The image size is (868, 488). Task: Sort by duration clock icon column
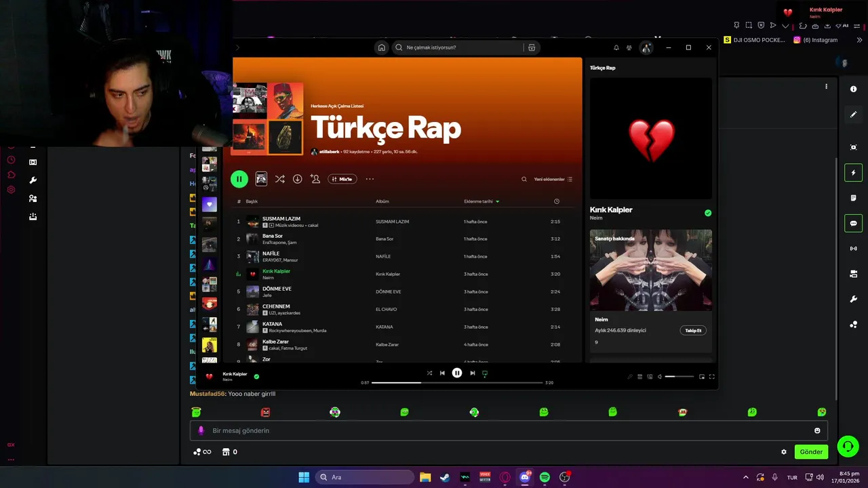point(557,201)
